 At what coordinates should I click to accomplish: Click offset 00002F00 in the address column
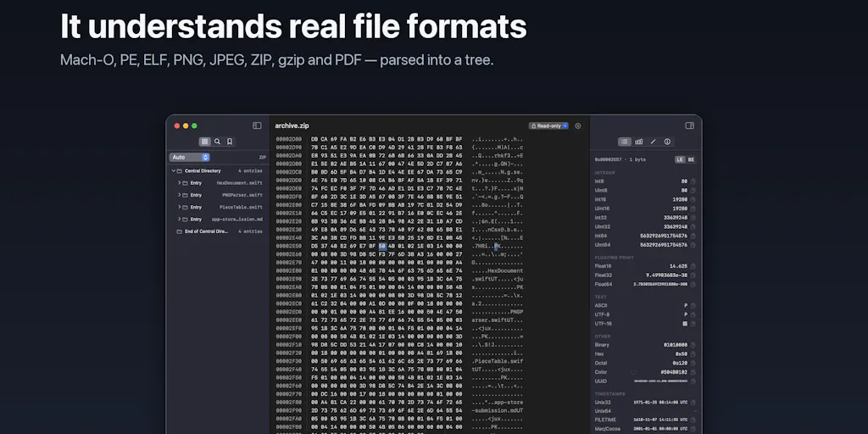tap(289, 336)
